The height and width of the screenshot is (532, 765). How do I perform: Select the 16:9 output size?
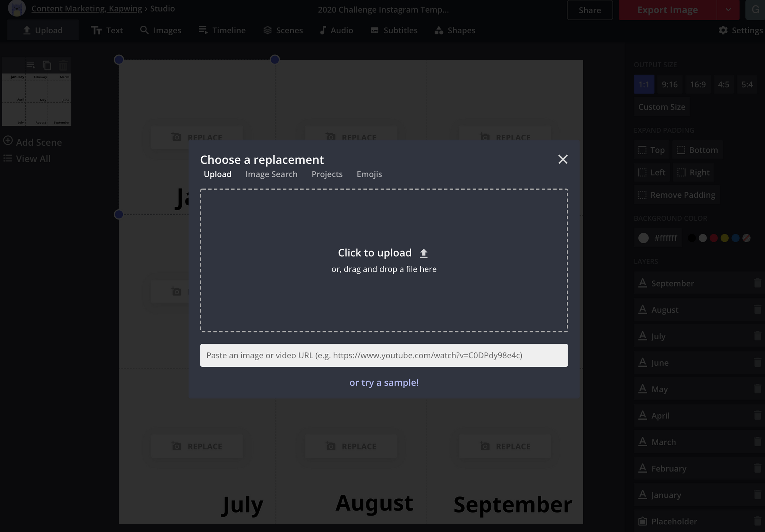[697, 85]
